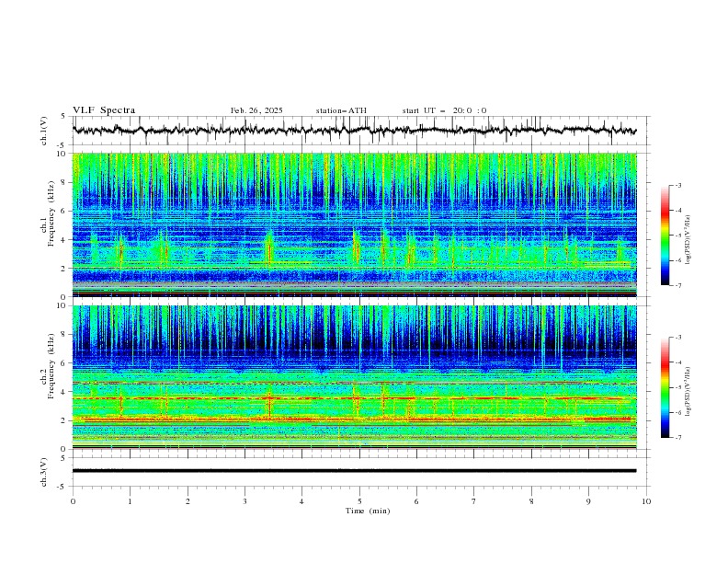Screen dimensions: 728x563
Task: Click the "-7" value on ch.2 colorbar
Action: pyautogui.click(x=678, y=438)
